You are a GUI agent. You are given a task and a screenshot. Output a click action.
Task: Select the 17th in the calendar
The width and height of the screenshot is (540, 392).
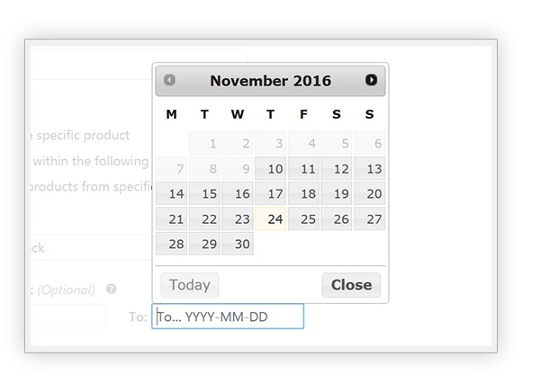coord(271,194)
